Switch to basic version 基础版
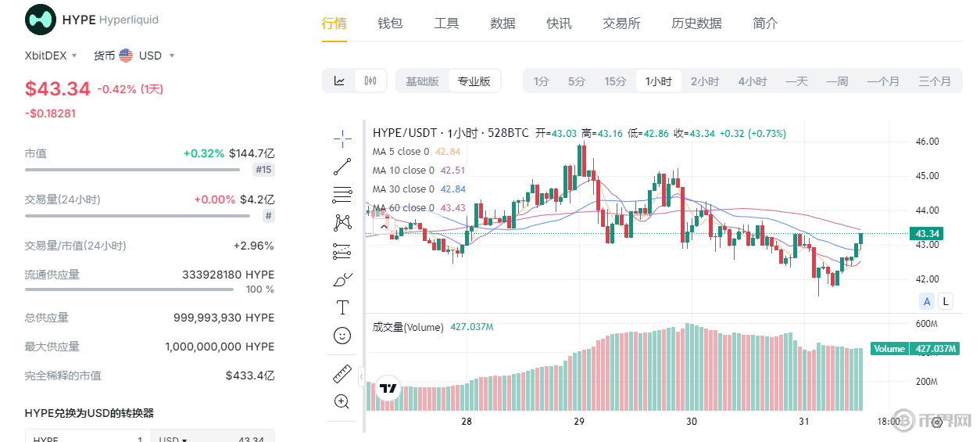This screenshot has height=442, width=980. 422,81
